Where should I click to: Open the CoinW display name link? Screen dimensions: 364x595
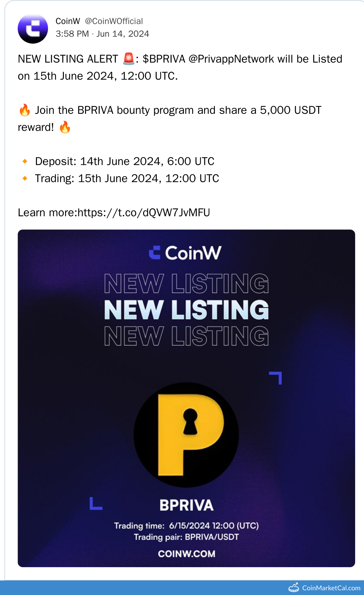click(x=68, y=21)
